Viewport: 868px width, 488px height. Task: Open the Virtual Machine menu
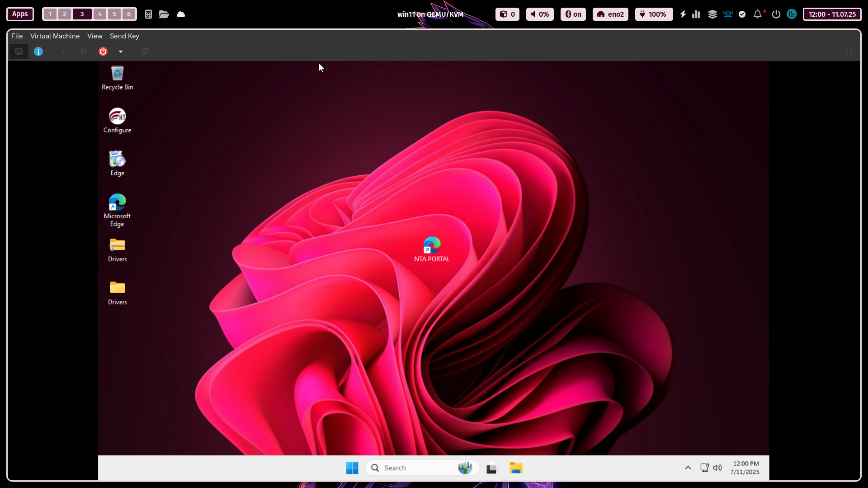(55, 36)
